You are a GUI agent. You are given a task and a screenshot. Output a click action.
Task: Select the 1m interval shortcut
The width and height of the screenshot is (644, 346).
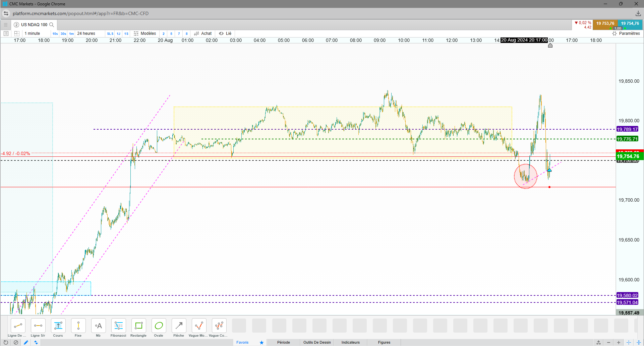pyautogui.click(x=71, y=33)
